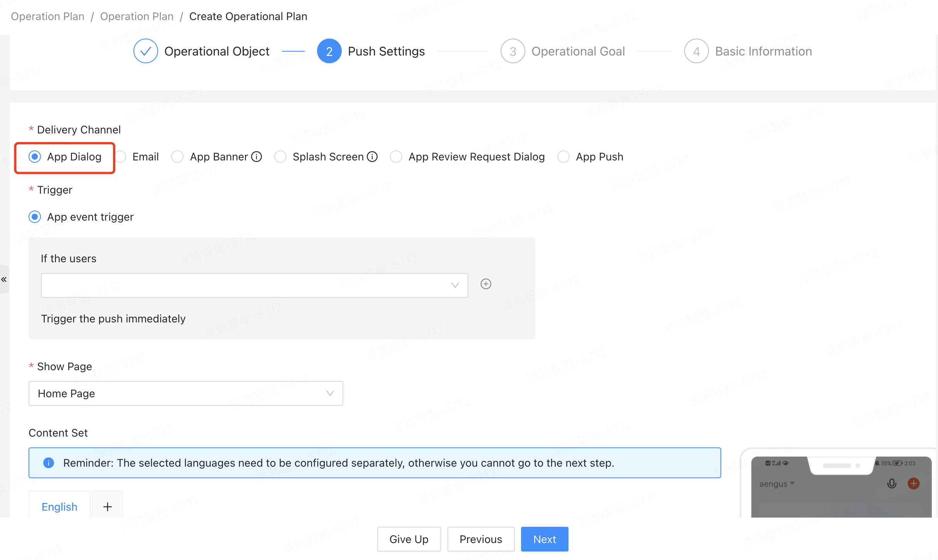This screenshot has height=560, width=938.
Task: Click the Next button
Action: click(x=545, y=539)
